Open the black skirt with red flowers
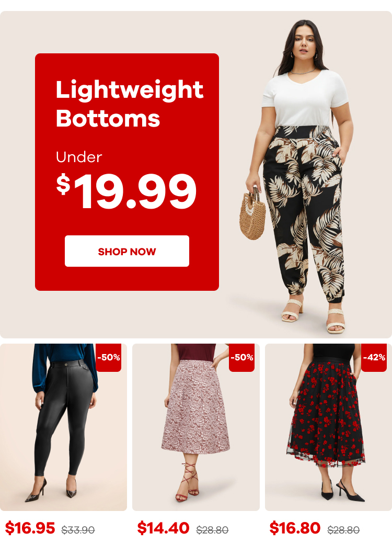Screen dimensions: 392x557 pyautogui.click(x=328, y=427)
